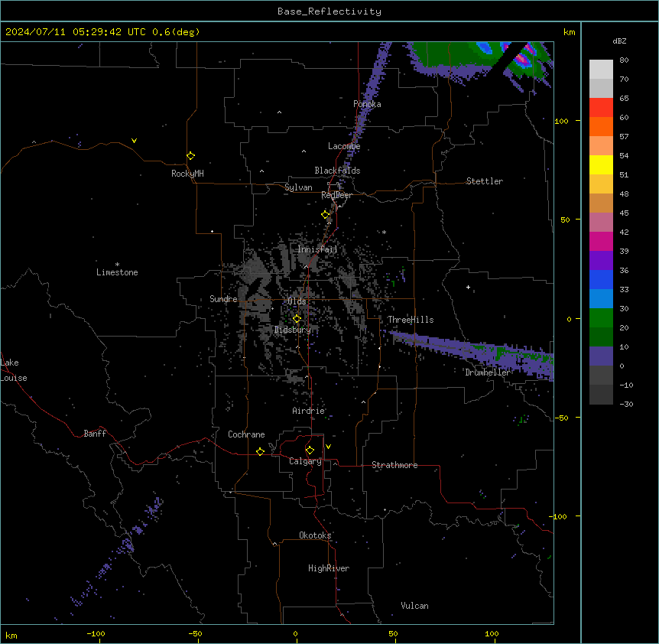Image resolution: width=659 pixels, height=644 pixels.
Task: Click the Sylvan label
Action: 298,187
